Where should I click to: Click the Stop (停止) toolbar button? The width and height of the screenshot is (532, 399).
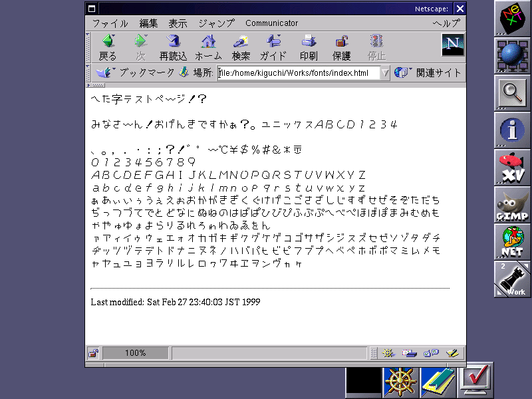(x=376, y=47)
